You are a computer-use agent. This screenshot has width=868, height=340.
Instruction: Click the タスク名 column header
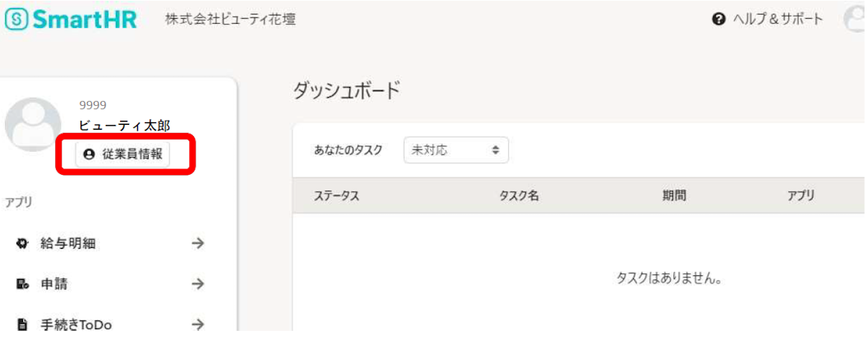point(519,195)
